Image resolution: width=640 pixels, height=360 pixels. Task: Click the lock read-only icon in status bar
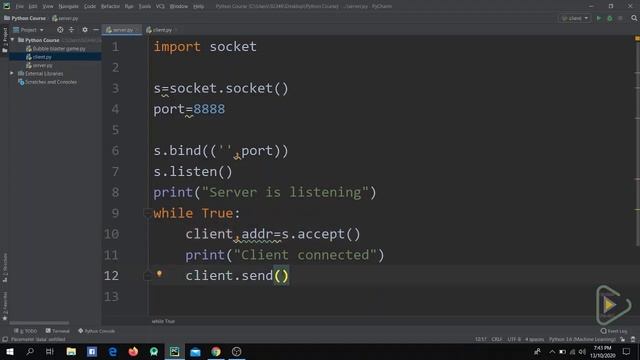[622, 340]
